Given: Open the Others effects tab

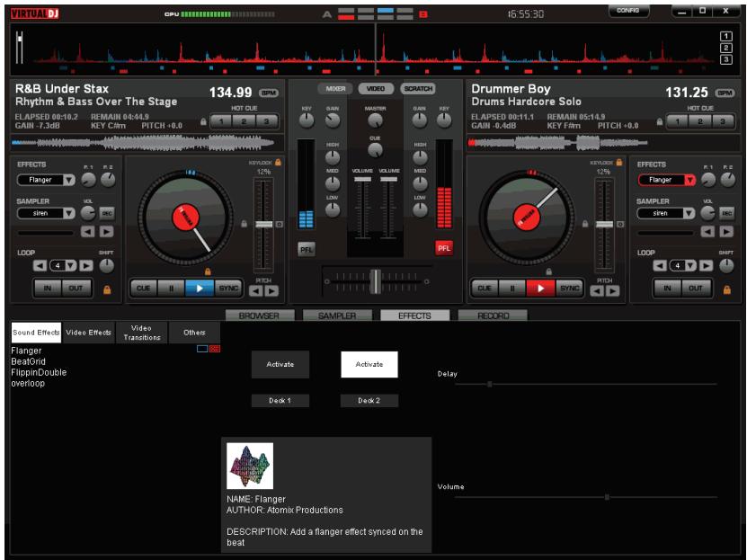Looking at the screenshot, I should pos(194,333).
